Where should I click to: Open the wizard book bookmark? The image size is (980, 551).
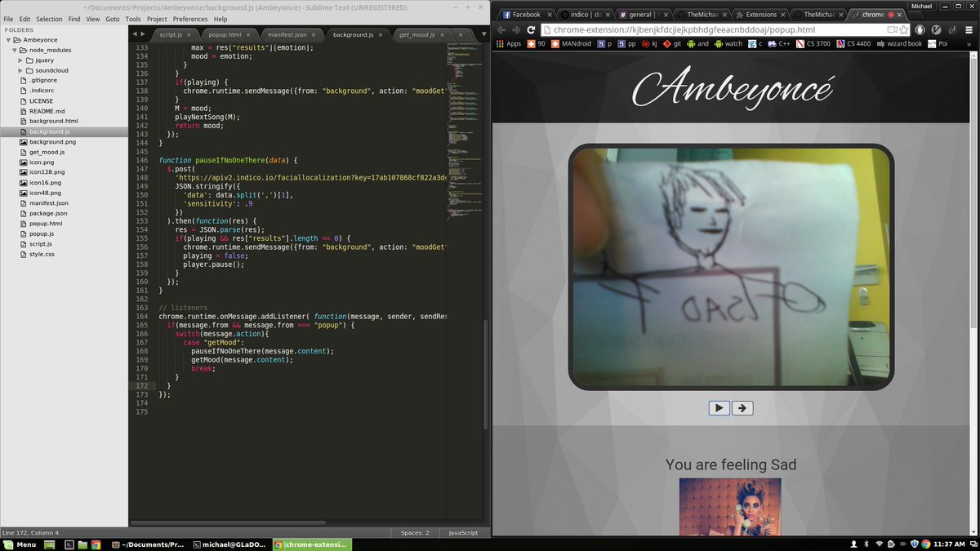coord(899,44)
